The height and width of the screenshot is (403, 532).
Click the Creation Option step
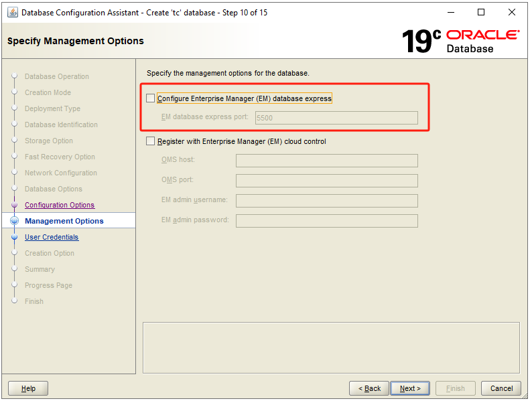click(49, 253)
